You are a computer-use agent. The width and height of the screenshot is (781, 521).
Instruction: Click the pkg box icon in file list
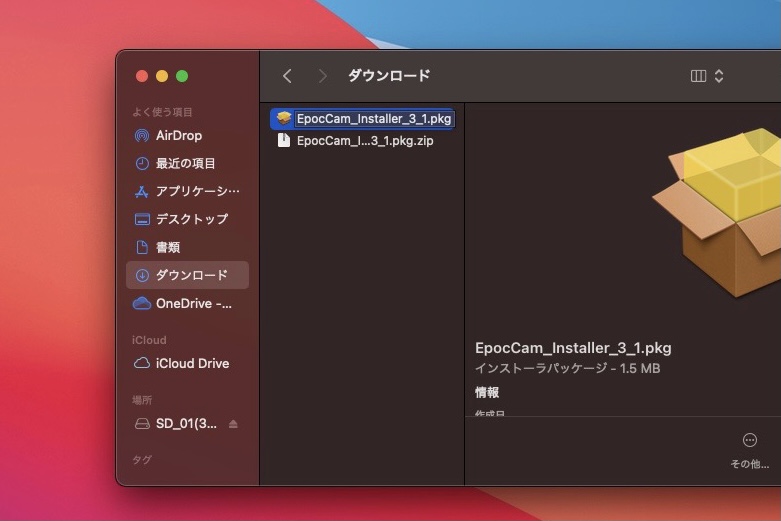[284, 119]
